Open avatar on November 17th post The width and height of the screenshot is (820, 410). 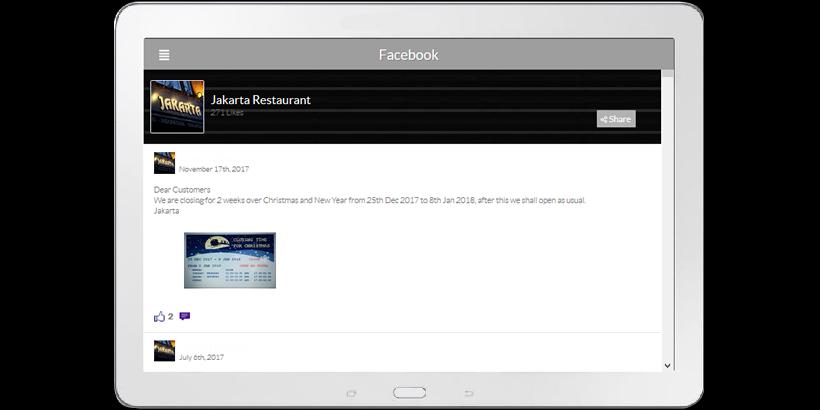point(164,163)
